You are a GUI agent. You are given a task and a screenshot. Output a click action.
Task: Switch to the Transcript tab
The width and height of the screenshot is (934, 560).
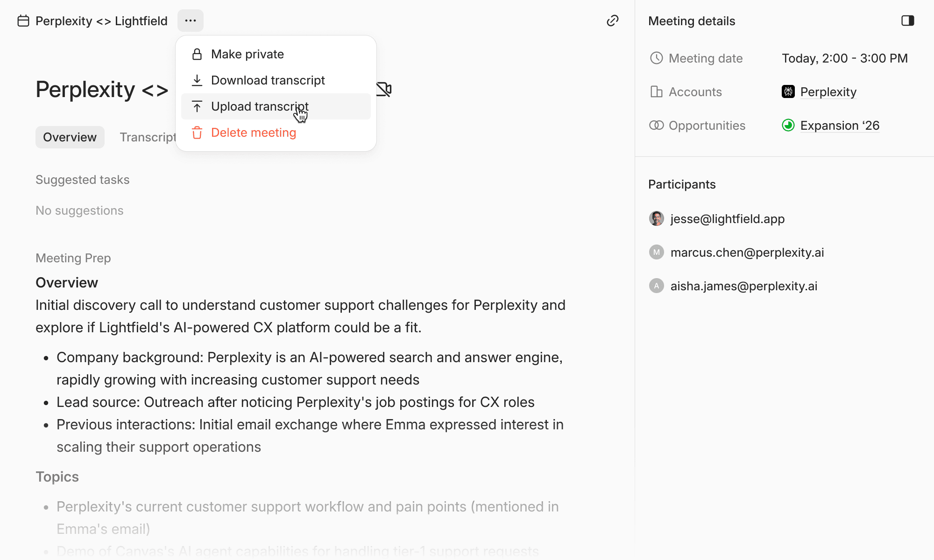click(x=147, y=137)
